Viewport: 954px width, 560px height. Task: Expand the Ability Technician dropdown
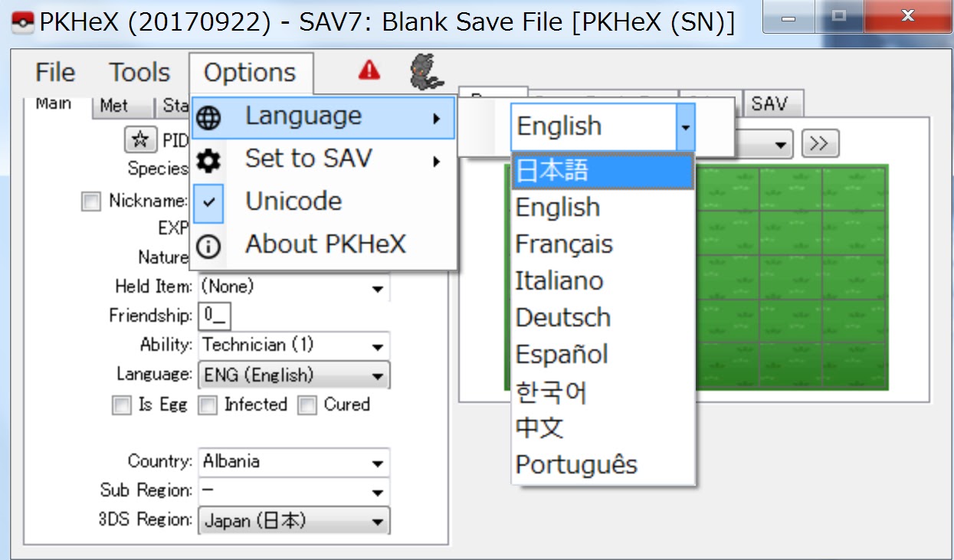coord(378,346)
